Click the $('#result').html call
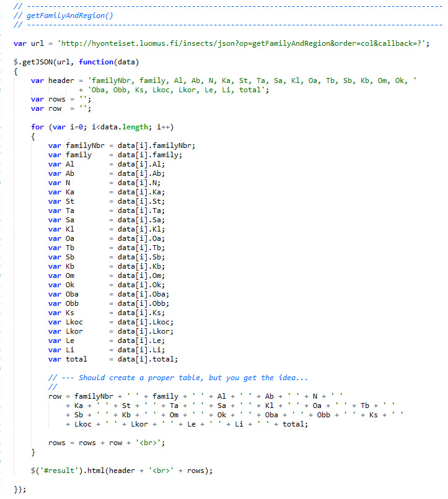The width and height of the screenshot is (448, 499). point(122,471)
